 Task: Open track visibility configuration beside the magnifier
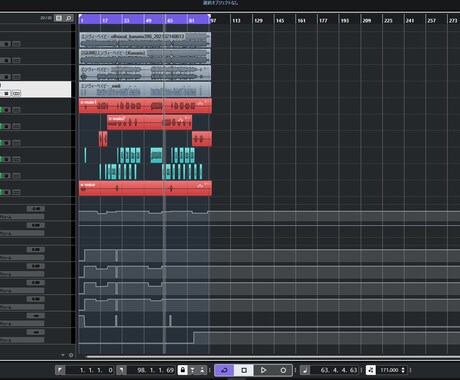pyautogui.click(x=59, y=18)
